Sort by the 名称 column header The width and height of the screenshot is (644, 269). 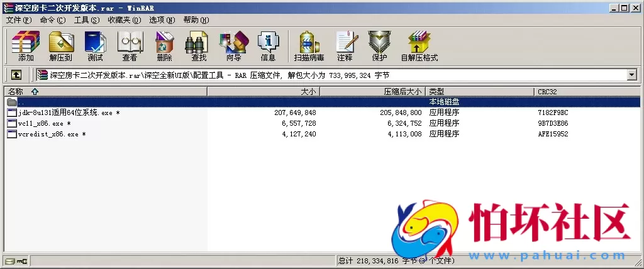[x=105, y=92]
